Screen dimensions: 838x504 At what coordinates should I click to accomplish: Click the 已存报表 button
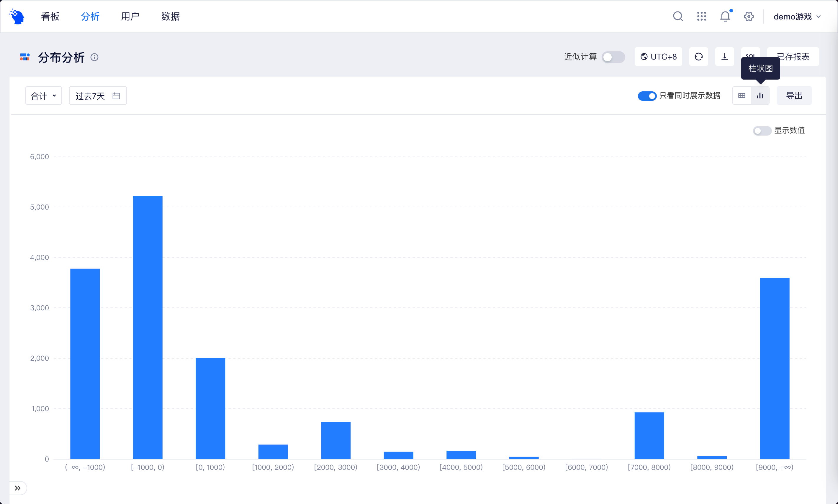(793, 56)
